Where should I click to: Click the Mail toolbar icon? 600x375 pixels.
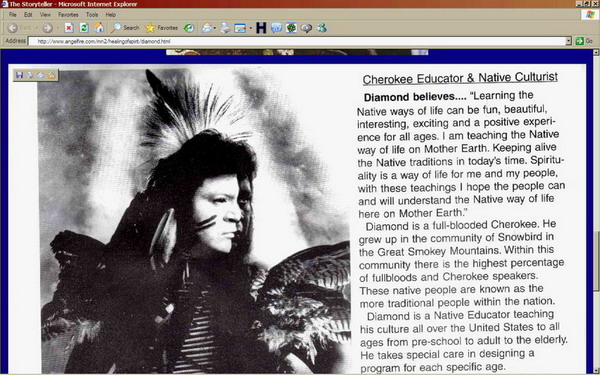[x=207, y=28]
